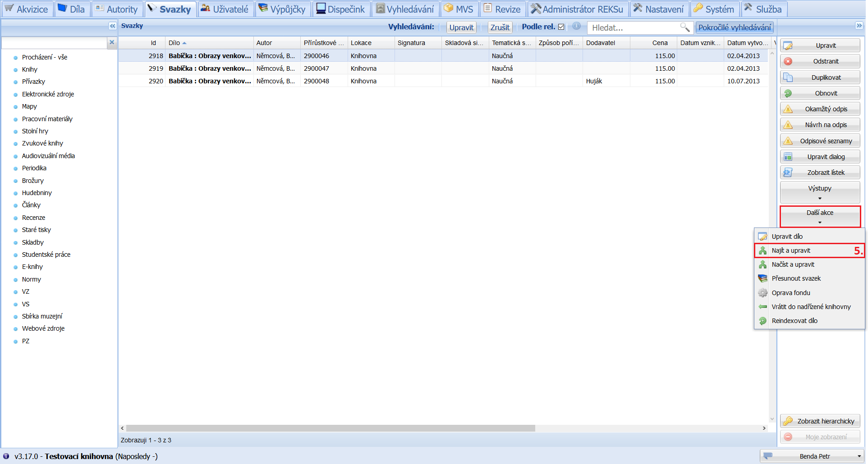Select the Periodika category
The height and width of the screenshot is (464, 868).
(34, 168)
